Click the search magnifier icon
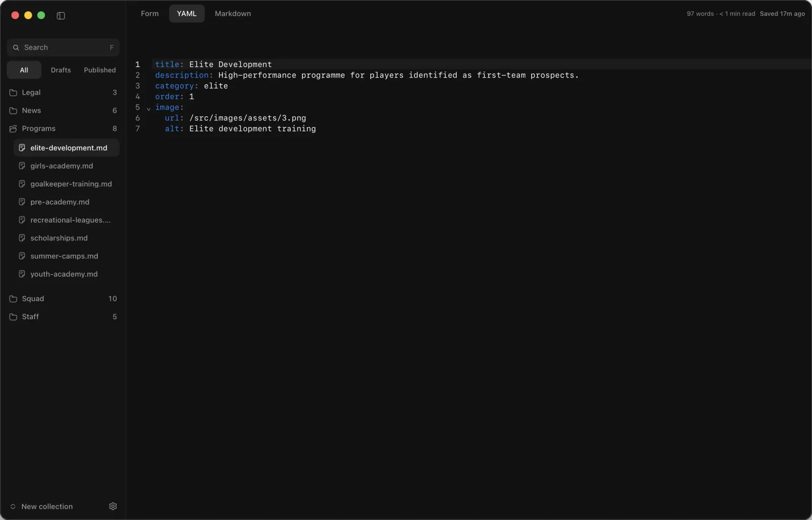Screen dimensions: 812x520 coord(16,47)
